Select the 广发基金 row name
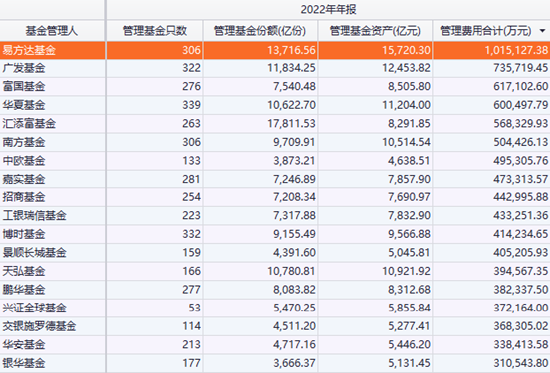The height and width of the screenshot is (373, 550). point(24,68)
